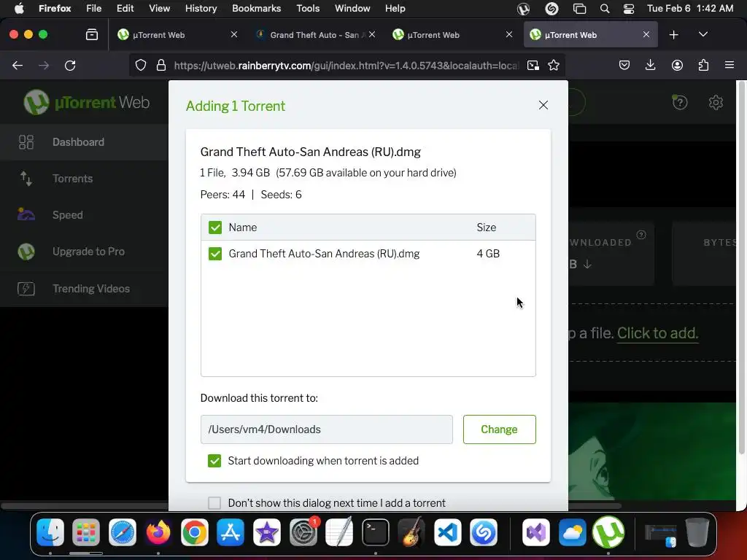The image size is (747, 560).
Task: Open the Tools menu
Action: pos(308,8)
